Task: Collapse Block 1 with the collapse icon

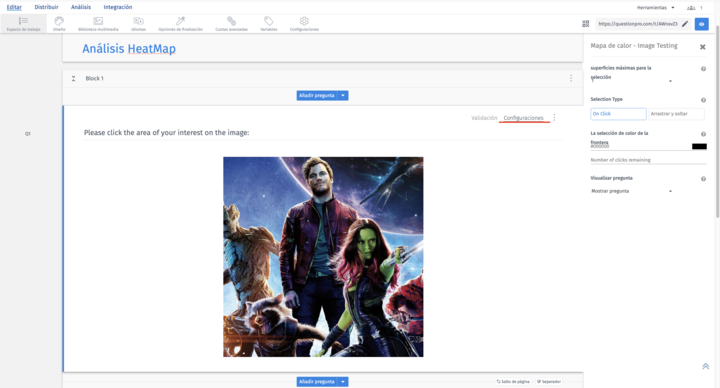Action: click(73, 79)
